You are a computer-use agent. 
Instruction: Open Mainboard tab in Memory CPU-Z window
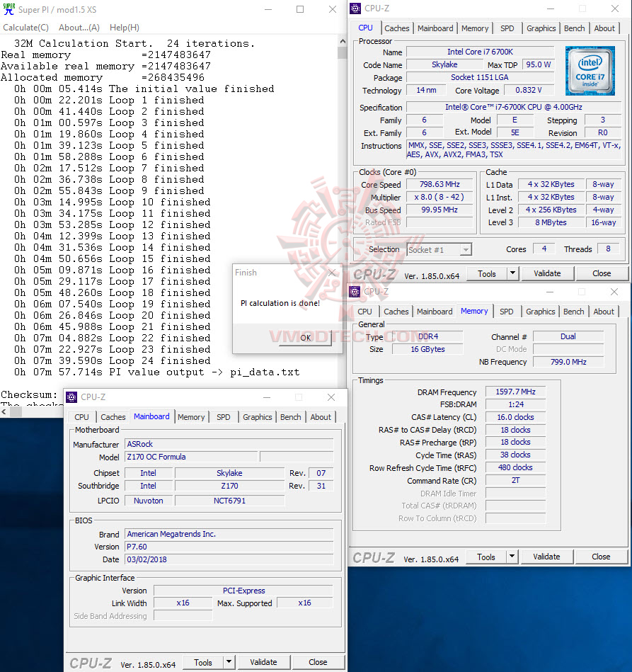435,312
